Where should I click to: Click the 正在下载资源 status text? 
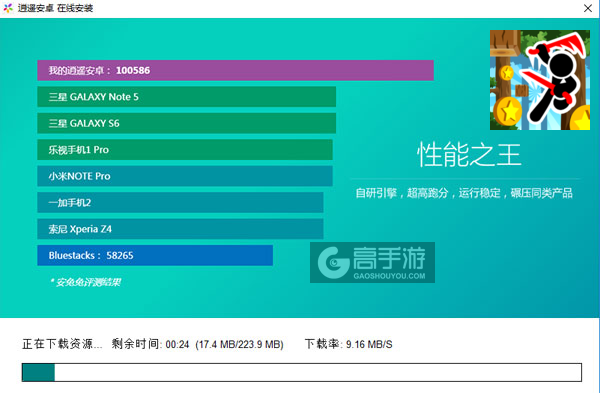[x=62, y=344]
